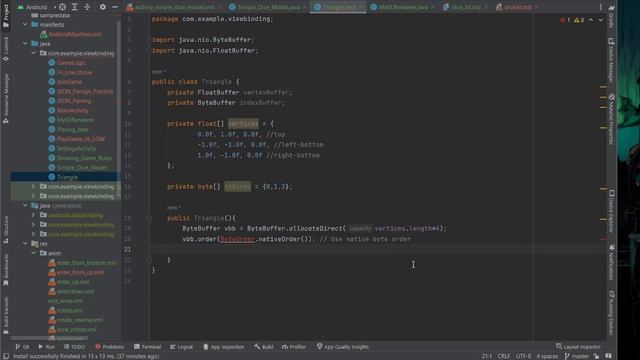Open the Layout Inspector tool window
The width and height of the screenshot is (640, 360).
click(x=578, y=347)
